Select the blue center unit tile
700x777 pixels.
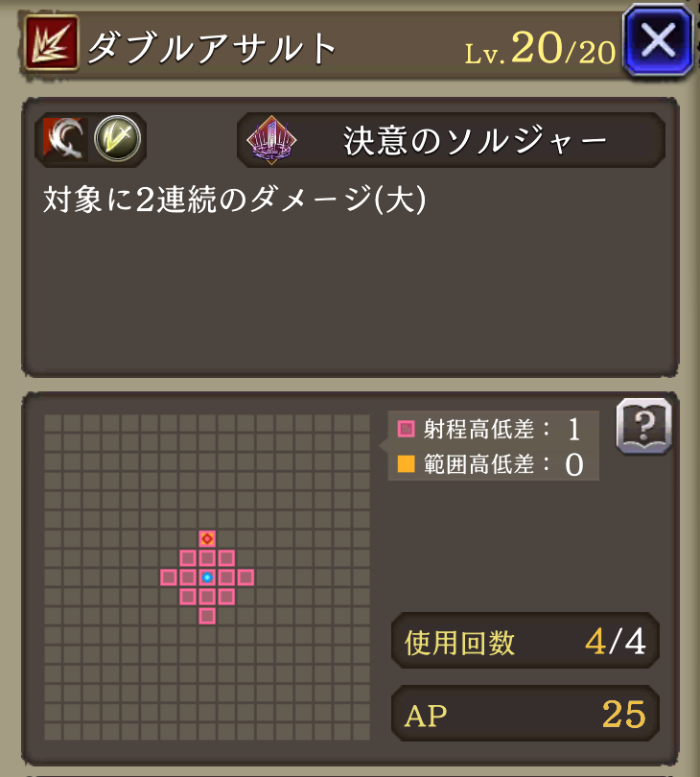[x=207, y=577]
